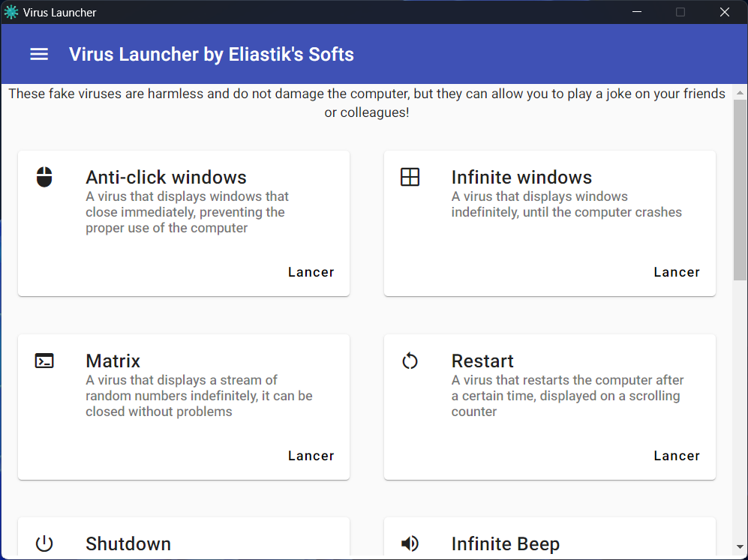
Task: Click the vertical scrollbar thumb
Action: pos(740,190)
